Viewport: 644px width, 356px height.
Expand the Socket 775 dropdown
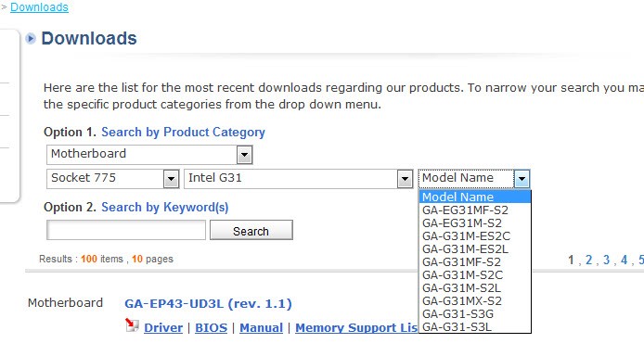click(x=171, y=179)
